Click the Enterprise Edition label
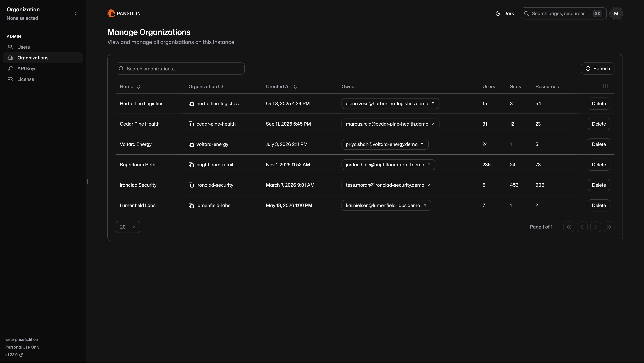 click(22, 339)
